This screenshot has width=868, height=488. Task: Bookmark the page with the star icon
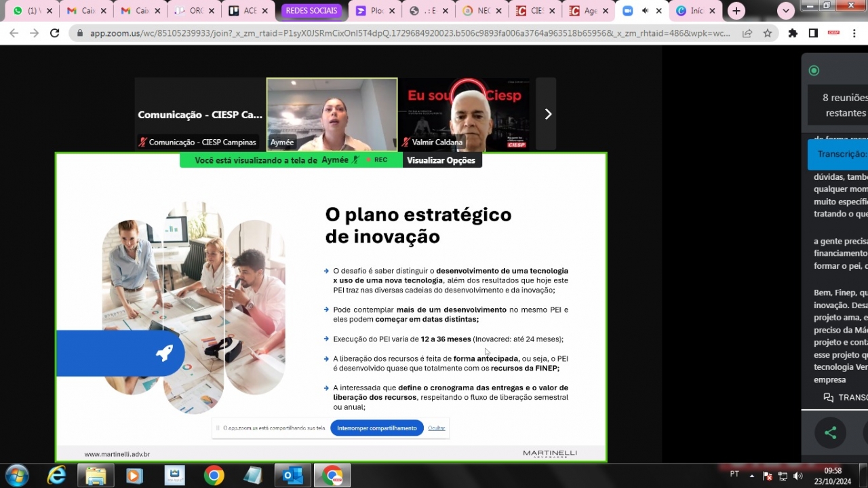click(767, 32)
